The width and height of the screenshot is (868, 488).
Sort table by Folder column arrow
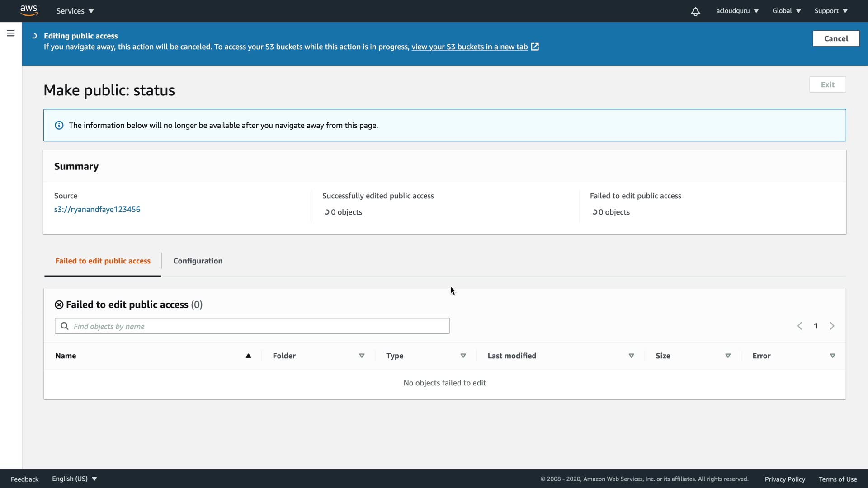[x=362, y=356]
